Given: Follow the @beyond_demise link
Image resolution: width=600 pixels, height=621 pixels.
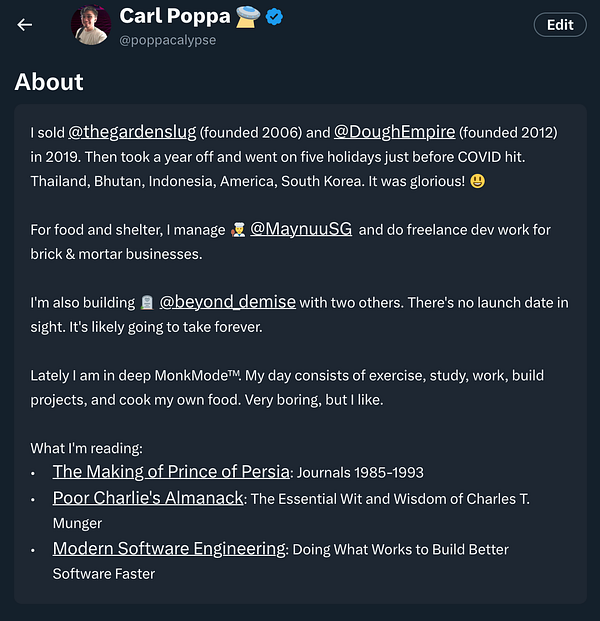Looking at the screenshot, I should pyautogui.click(x=227, y=302).
